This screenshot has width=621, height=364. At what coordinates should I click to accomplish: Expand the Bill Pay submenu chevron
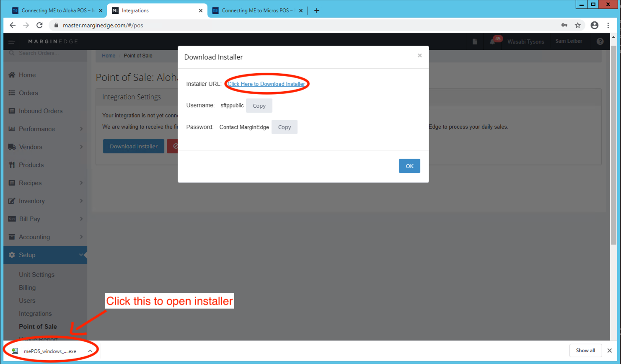coord(81,219)
